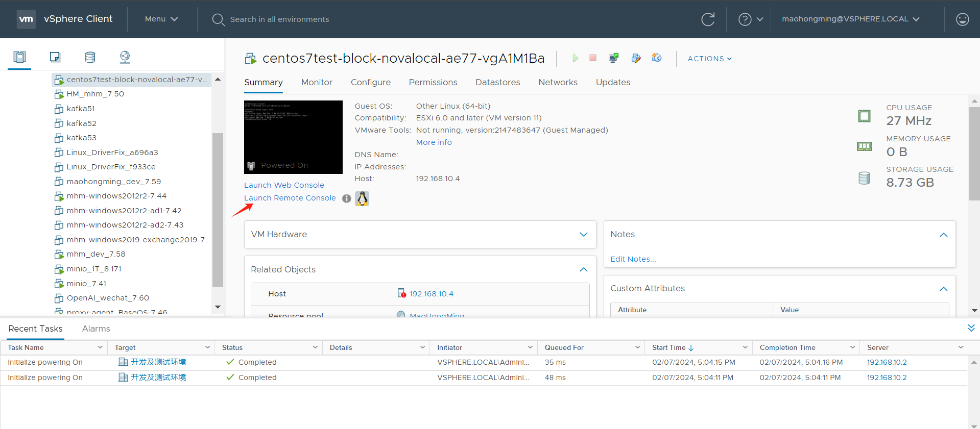
Task: Collapse the Related Objects panel
Action: [x=584, y=269]
